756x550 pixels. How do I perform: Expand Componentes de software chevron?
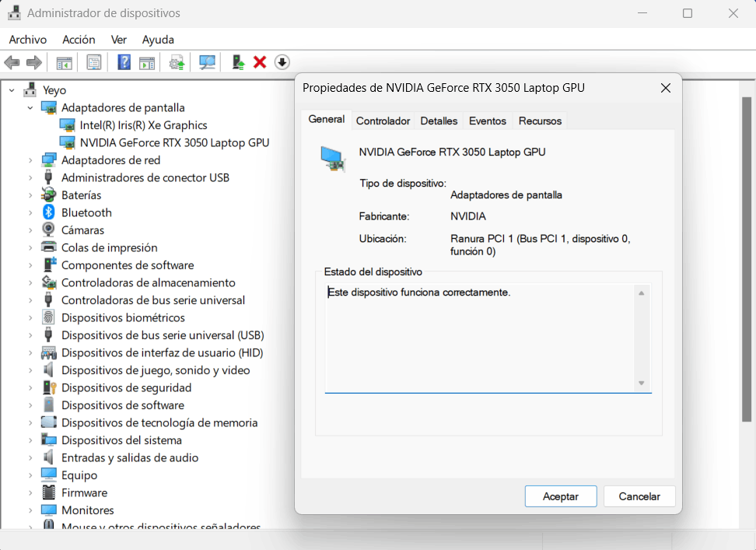pyautogui.click(x=30, y=265)
